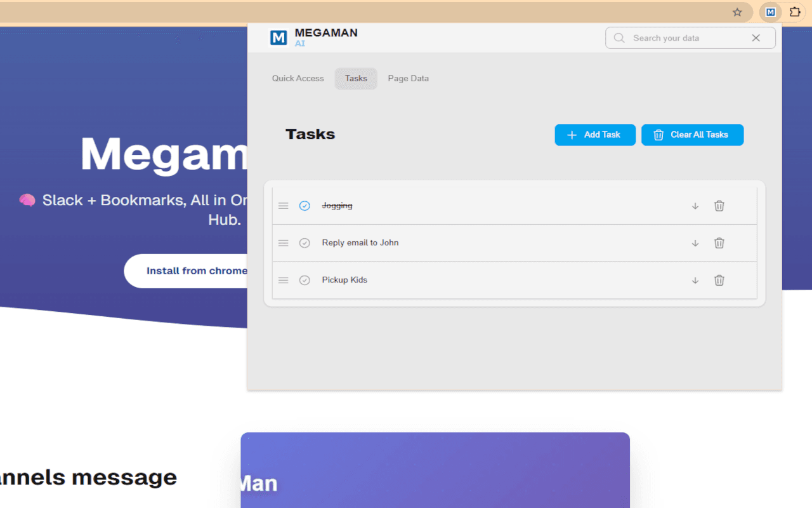Screen dimensions: 812x508
Task: Bookmark this page with the star icon
Action: (x=737, y=12)
